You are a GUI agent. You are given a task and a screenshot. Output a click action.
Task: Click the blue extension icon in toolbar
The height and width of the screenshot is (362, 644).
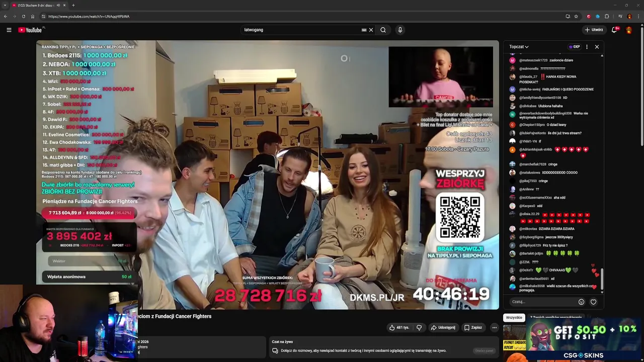(598, 17)
